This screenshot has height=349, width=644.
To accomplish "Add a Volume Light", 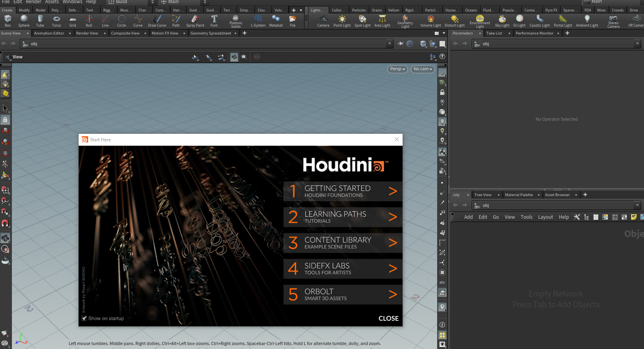I will coord(431,21).
